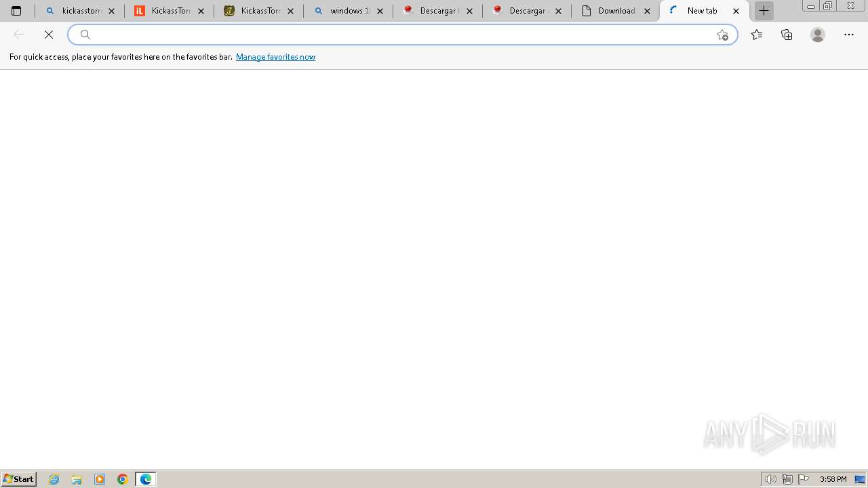Image resolution: width=868 pixels, height=488 pixels.
Task: Close the orange-icon KickassTorr tab
Action: [x=201, y=11]
